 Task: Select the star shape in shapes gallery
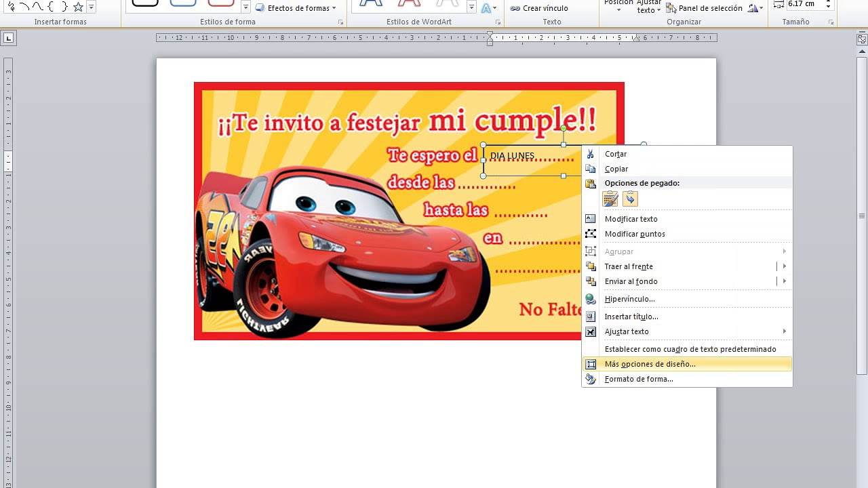tap(78, 7)
